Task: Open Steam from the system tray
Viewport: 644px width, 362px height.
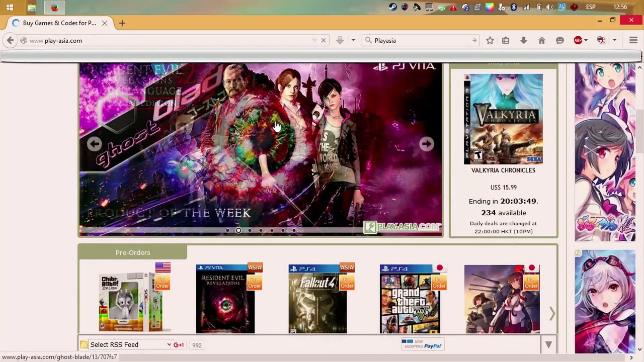Action: [393, 7]
